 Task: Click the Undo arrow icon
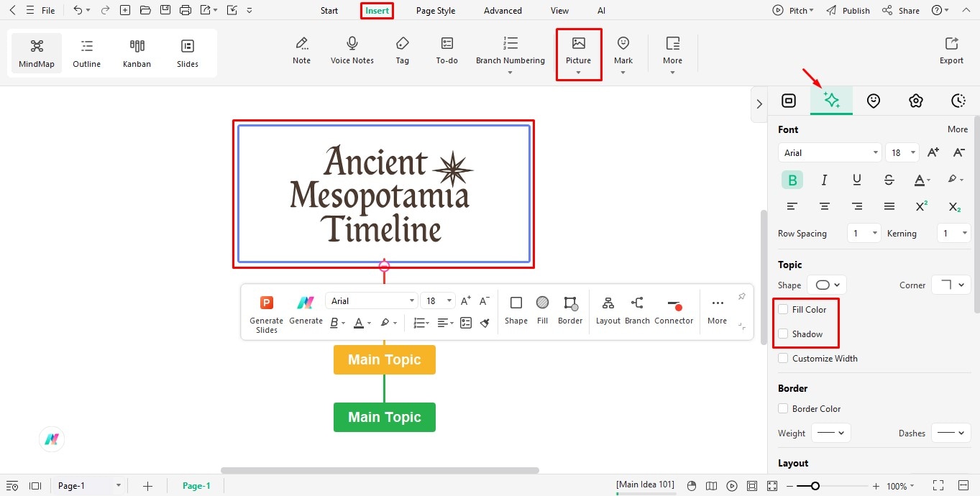point(78,10)
